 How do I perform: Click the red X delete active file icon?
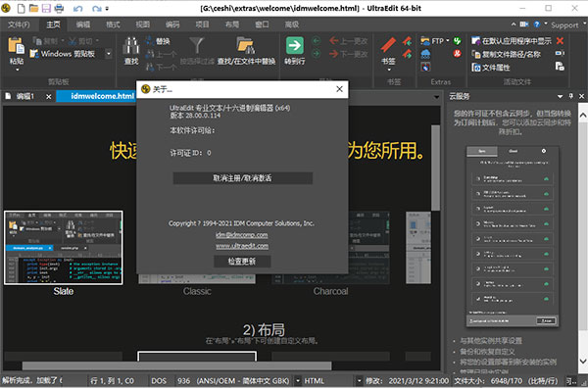560,41
